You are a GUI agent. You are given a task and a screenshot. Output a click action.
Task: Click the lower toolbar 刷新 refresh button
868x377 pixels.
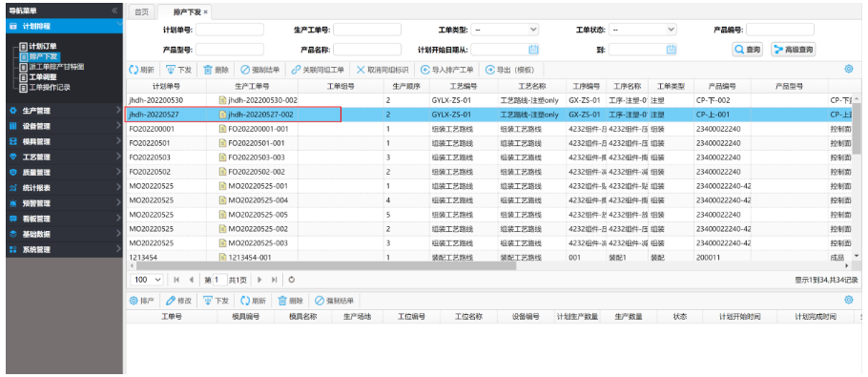(x=253, y=301)
